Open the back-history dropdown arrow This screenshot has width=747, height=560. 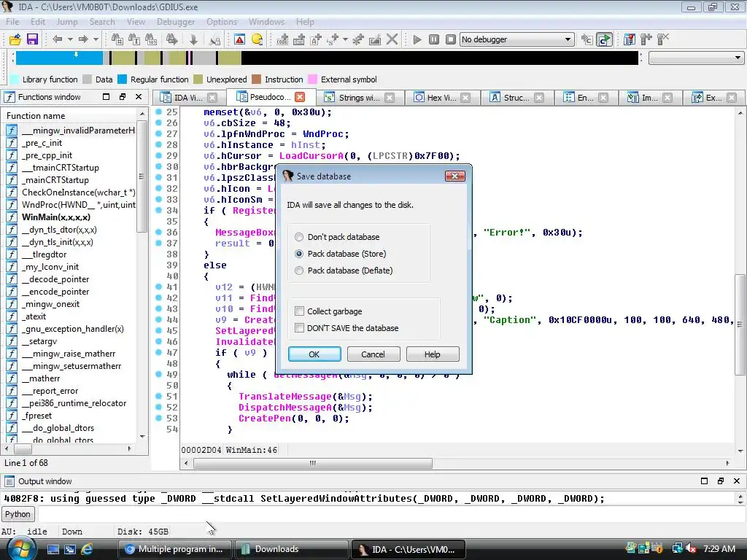[70, 39]
